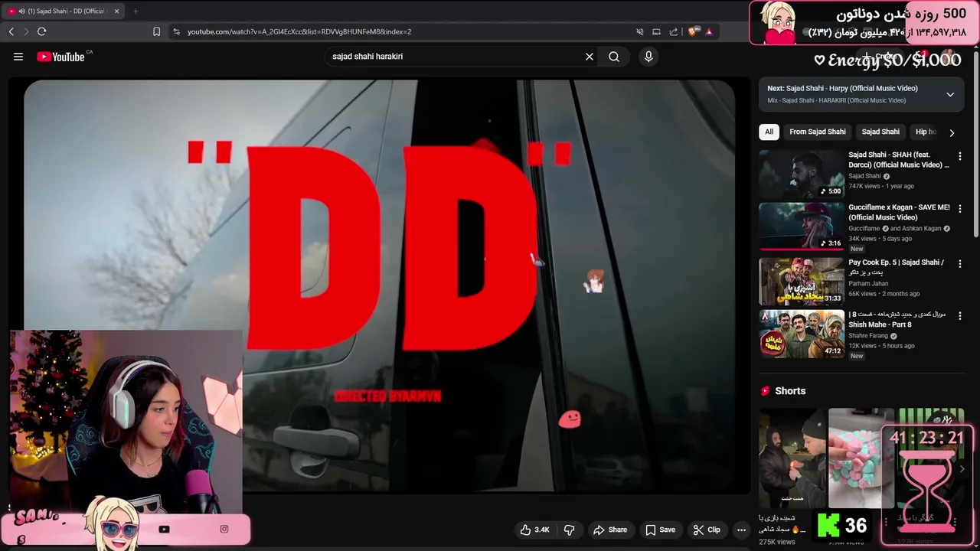Start voice search with the microphone
The width and height of the screenshot is (980, 551).
648,57
